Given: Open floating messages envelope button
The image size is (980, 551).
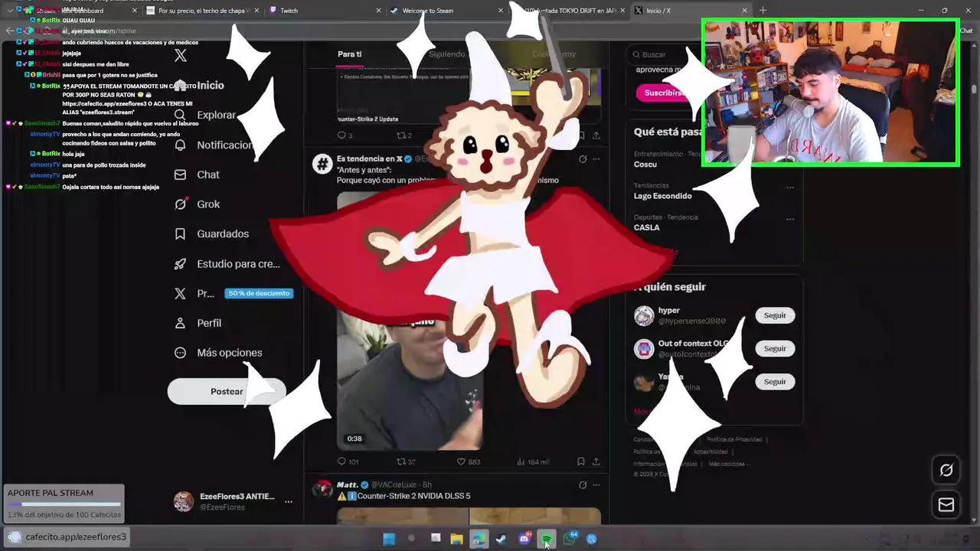Looking at the screenshot, I should coord(946,504).
